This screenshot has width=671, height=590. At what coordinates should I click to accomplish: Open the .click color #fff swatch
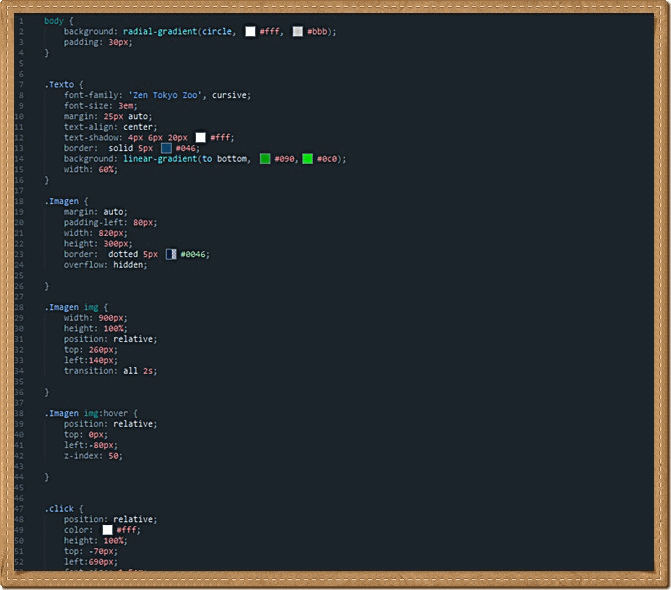[x=107, y=530]
